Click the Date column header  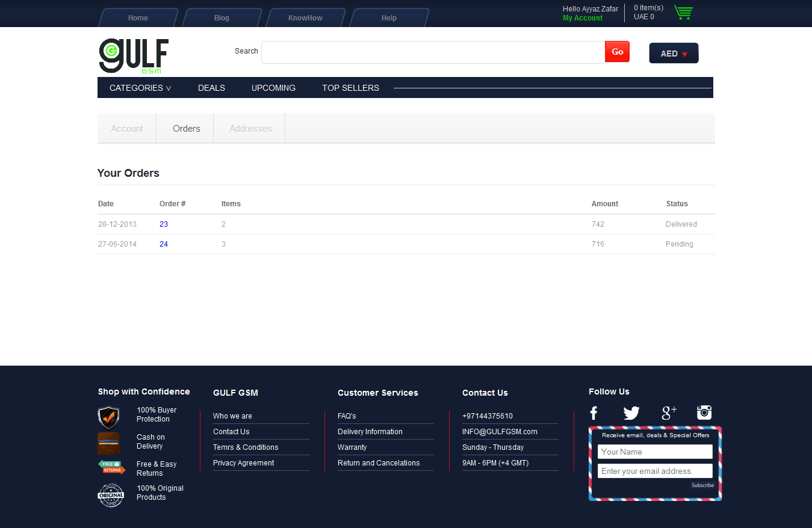tap(106, 204)
